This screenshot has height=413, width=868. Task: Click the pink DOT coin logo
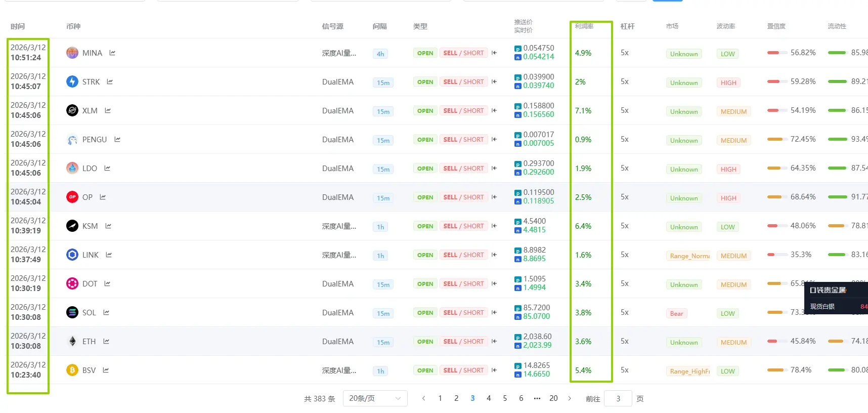72,283
